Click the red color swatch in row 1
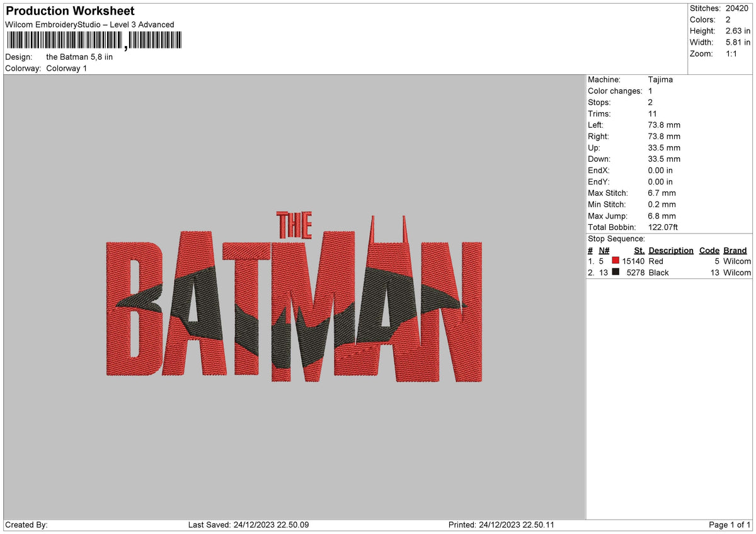This screenshot has height=534, width=756. (x=616, y=261)
